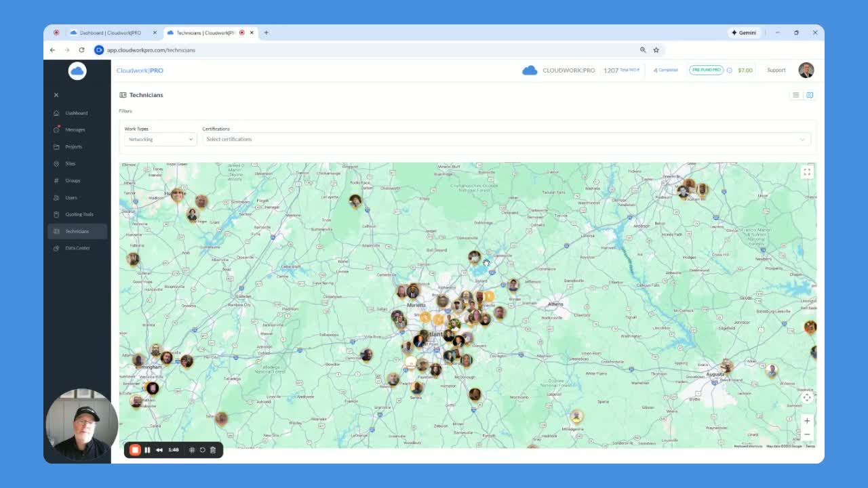Stop the screen recording
The height and width of the screenshot is (488, 868).
pos(135,450)
